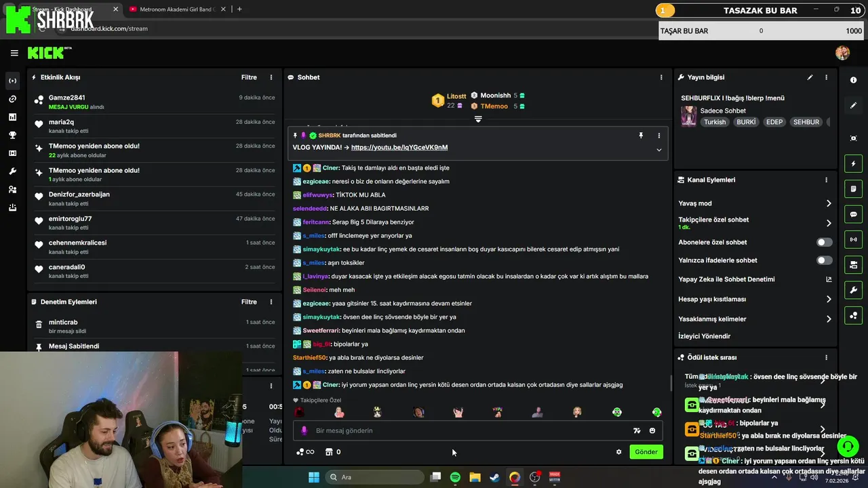Open Yapay Zeka ile Sohbet Denetimi external link
The width and height of the screenshot is (868, 488).
(x=828, y=279)
